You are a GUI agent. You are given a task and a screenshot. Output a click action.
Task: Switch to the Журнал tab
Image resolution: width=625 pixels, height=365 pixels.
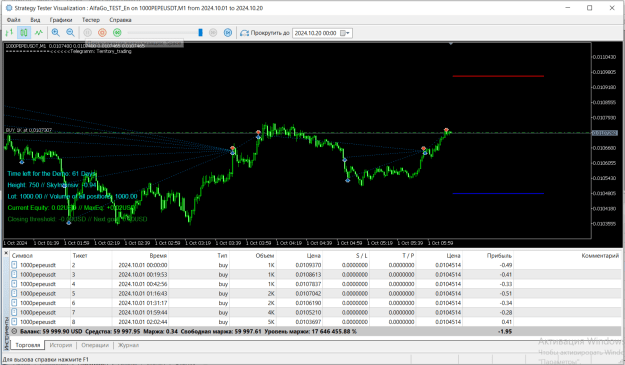tap(128, 345)
